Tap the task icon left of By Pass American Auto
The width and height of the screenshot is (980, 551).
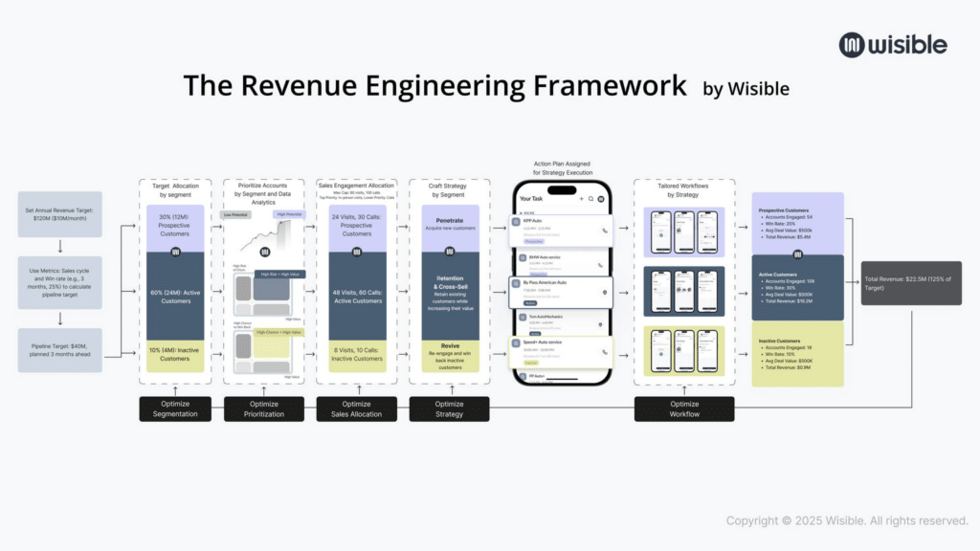click(516, 283)
